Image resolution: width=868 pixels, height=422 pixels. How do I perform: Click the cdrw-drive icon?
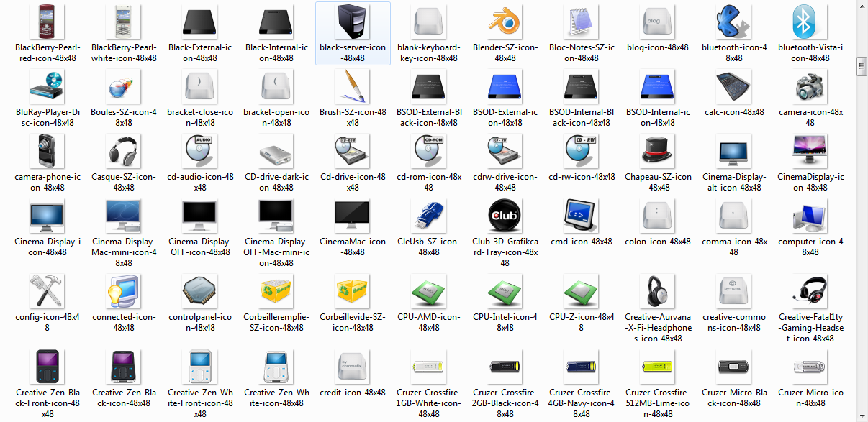click(505, 151)
